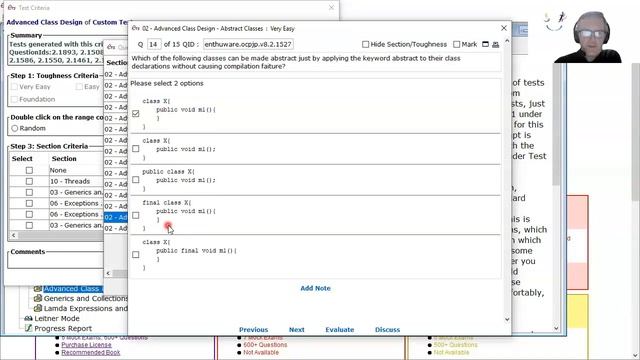Screen dimensions: 640x360
Task: Select Leitner Mode in the tree
Action: coord(57,318)
